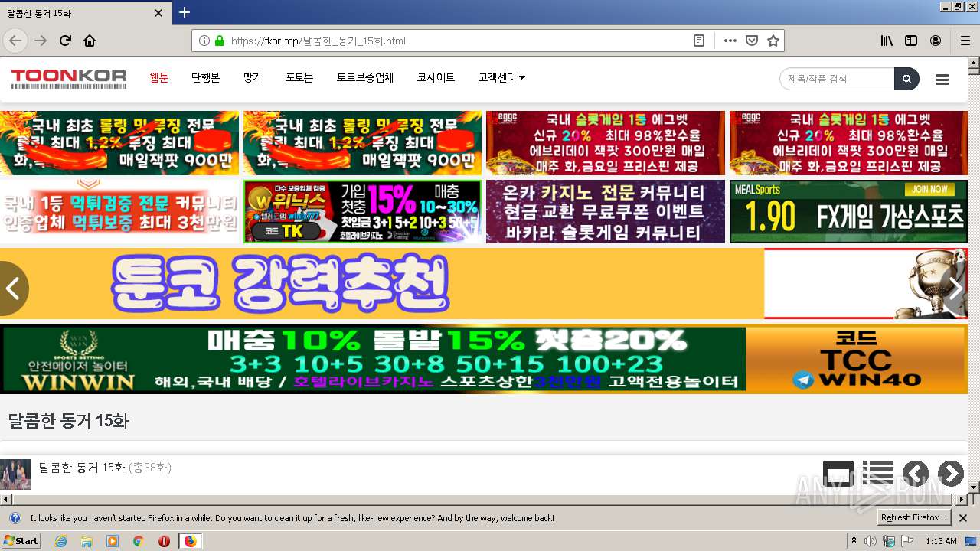Open the 망가 menu item
The image size is (980, 551).
click(253, 78)
